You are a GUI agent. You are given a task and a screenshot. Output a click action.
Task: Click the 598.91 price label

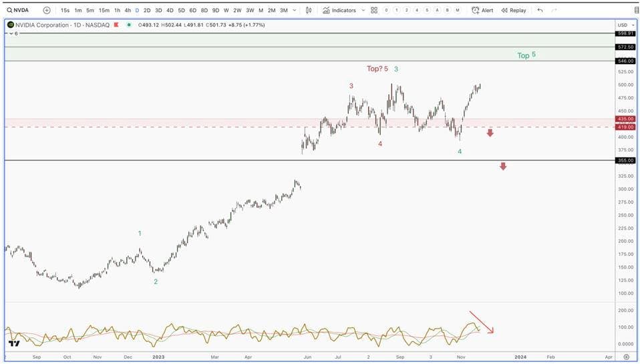(626, 33)
